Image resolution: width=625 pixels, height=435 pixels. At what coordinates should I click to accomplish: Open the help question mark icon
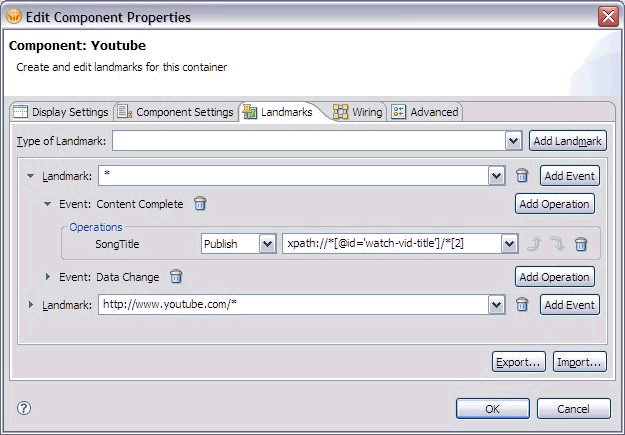point(24,408)
